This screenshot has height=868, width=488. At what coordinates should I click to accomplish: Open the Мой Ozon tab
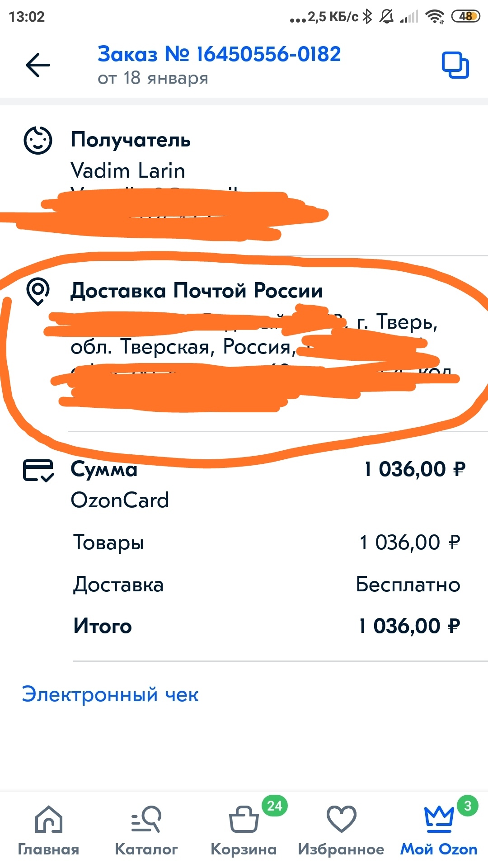(x=439, y=830)
